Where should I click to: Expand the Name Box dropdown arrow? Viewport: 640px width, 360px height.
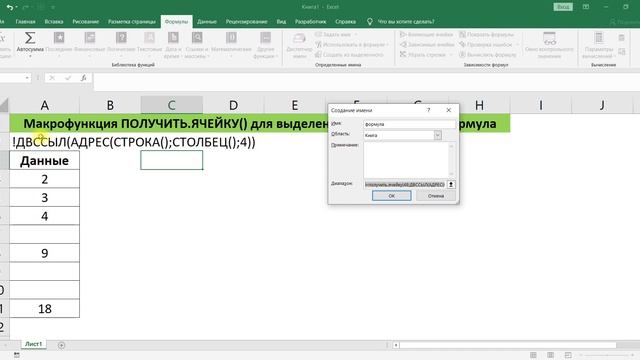(27, 78)
